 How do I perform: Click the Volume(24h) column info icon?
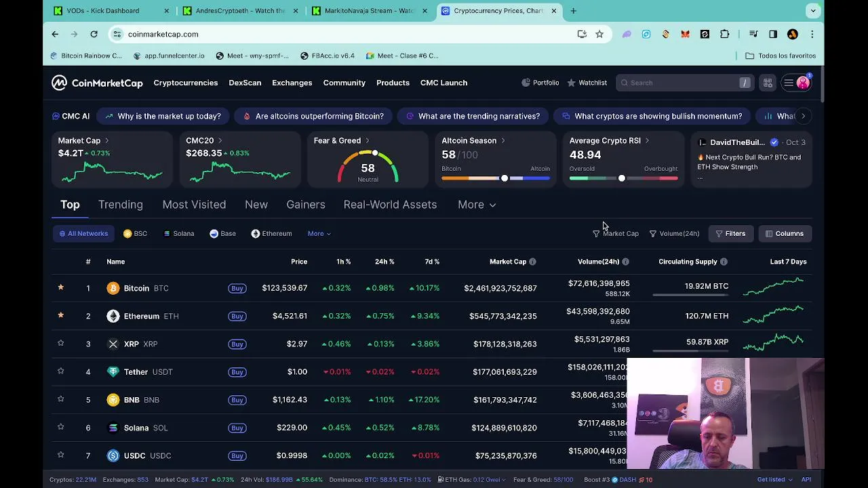click(625, 262)
